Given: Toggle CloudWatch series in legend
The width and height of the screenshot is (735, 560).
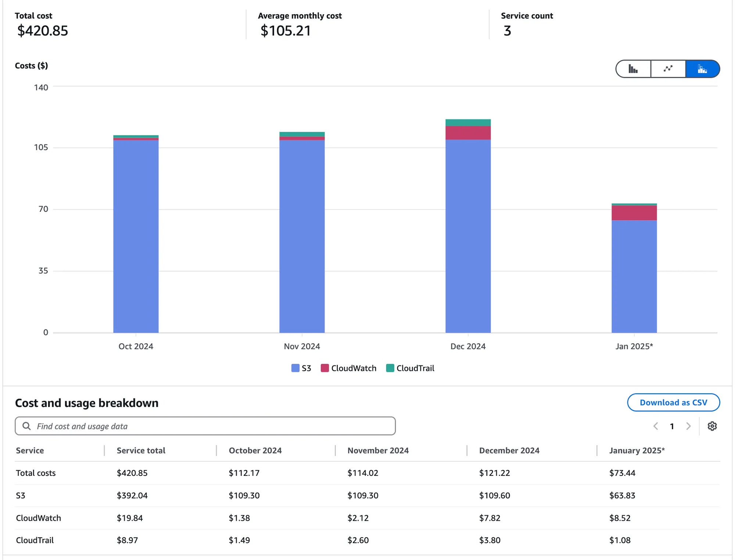Looking at the screenshot, I should (x=348, y=368).
